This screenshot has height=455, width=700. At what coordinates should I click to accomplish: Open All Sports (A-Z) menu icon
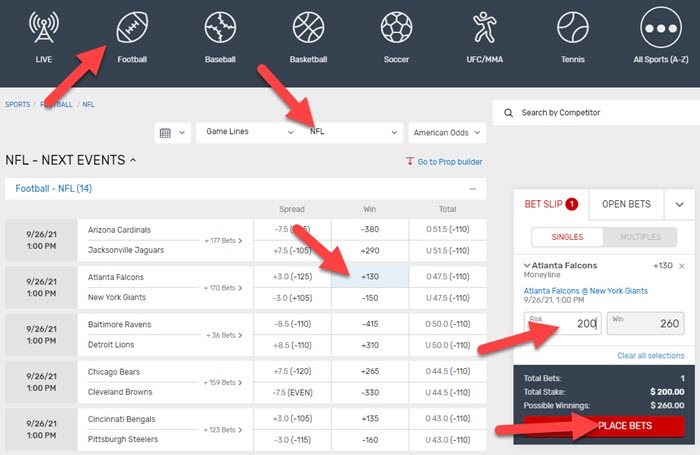click(x=660, y=36)
